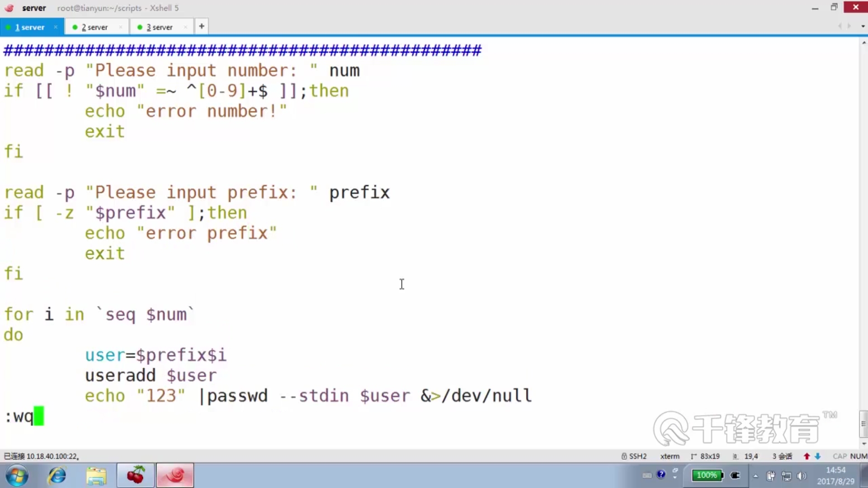Click the echo "error prefix" line
868x488 pixels.
tap(181, 233)
